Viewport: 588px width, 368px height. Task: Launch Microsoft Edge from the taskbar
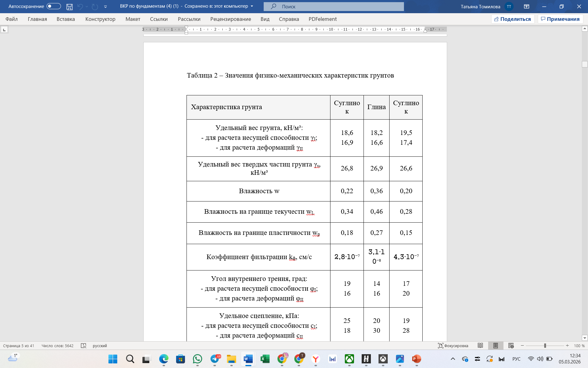164,359
